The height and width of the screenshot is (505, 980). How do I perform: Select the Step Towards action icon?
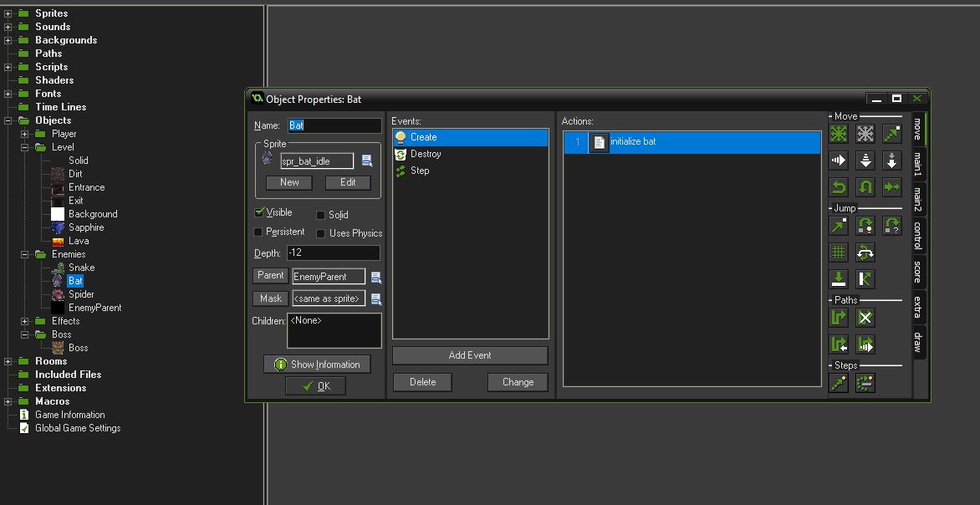tap(839, 383)
